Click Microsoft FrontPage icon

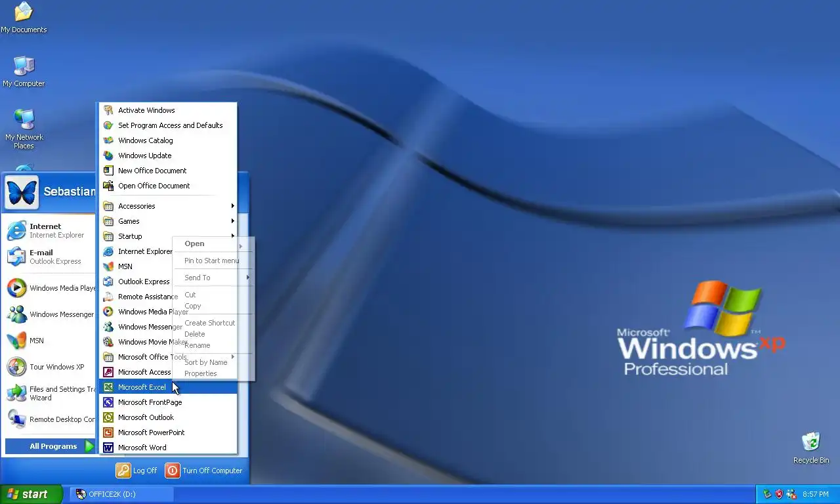pos(108,402)
